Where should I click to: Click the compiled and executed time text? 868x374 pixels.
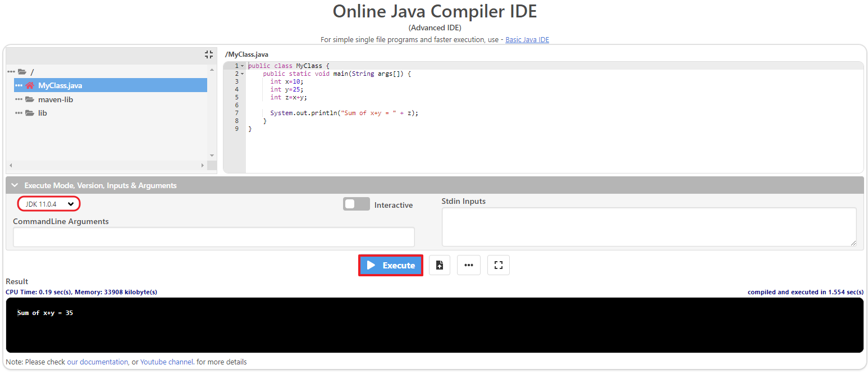805,292
